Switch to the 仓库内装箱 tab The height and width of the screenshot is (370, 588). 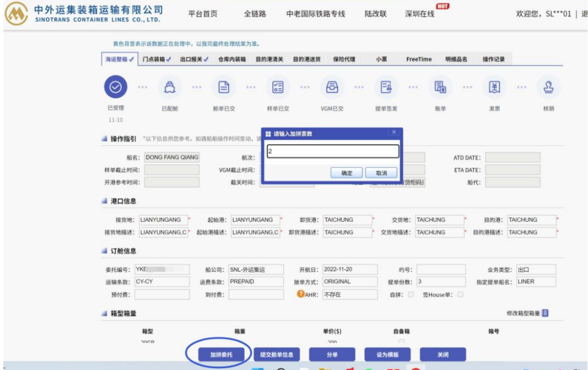tap(232, 59)
